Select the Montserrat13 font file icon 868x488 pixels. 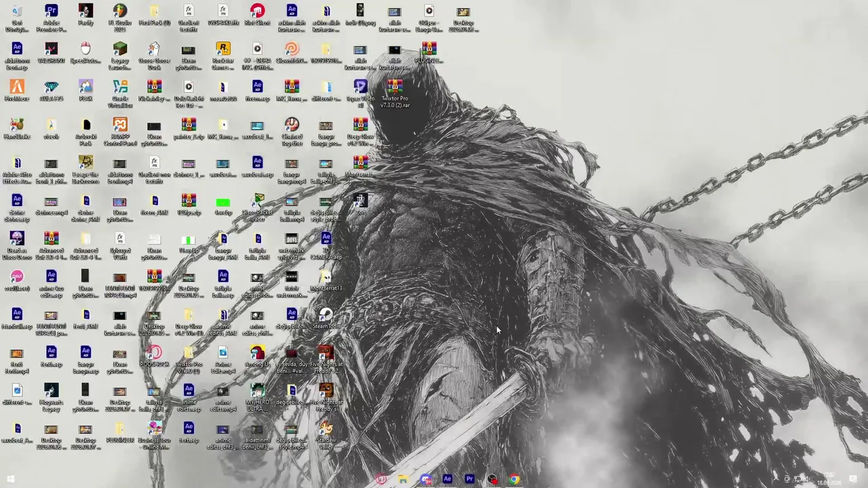[326, 281]
